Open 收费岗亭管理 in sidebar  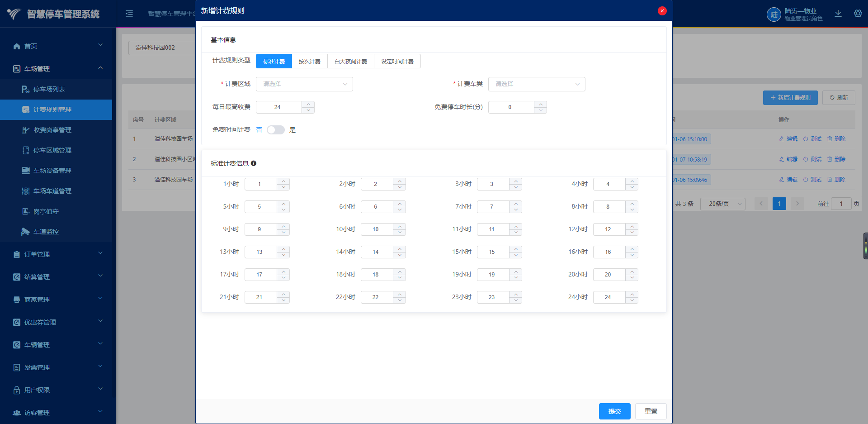(56, 130)
